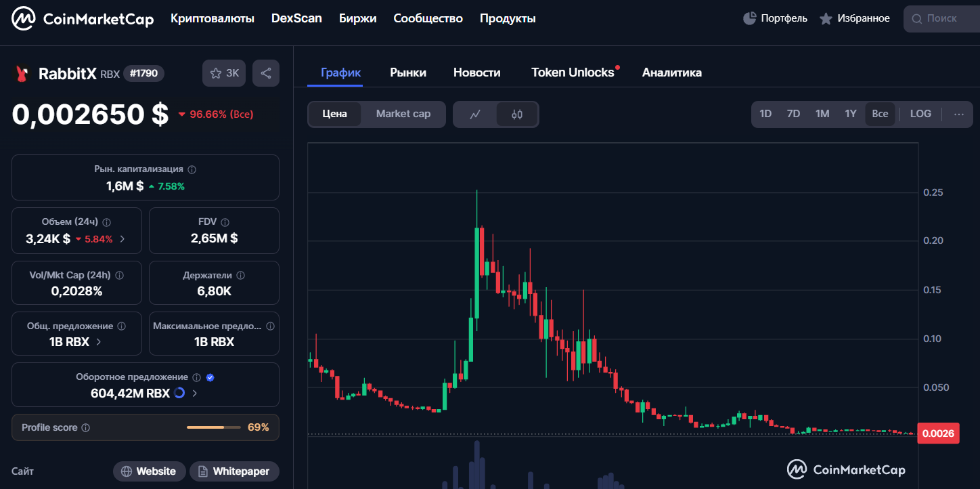Click info icon next to Максимальное предложение
980x489 pixels.
pos(271,326)
